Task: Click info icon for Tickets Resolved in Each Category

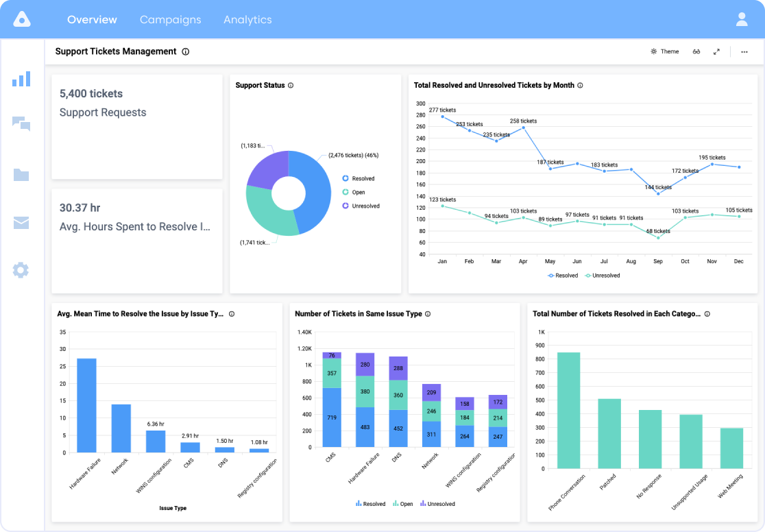Action: pos(707,314)
